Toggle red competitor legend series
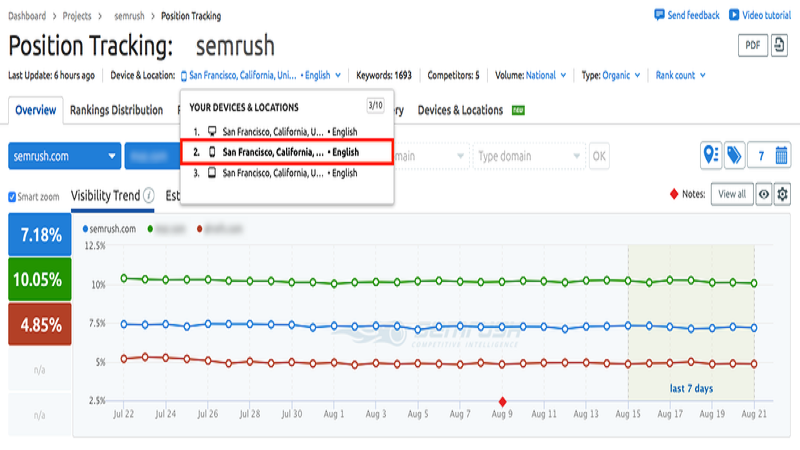800x450 pixels. 219,229
